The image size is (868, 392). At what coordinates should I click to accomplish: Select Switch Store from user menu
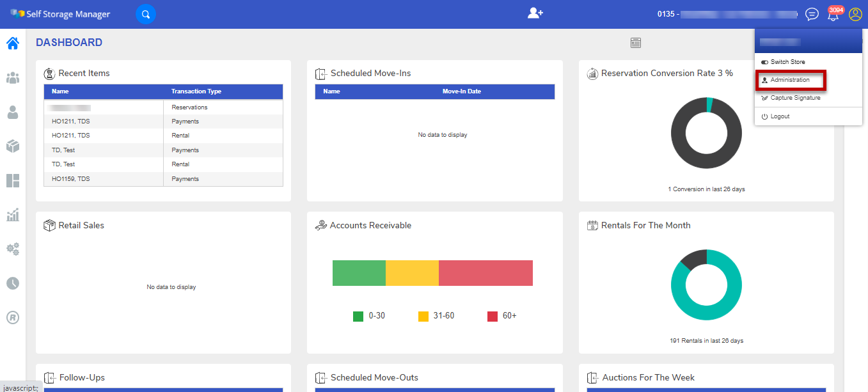click(x=787, y=62)
